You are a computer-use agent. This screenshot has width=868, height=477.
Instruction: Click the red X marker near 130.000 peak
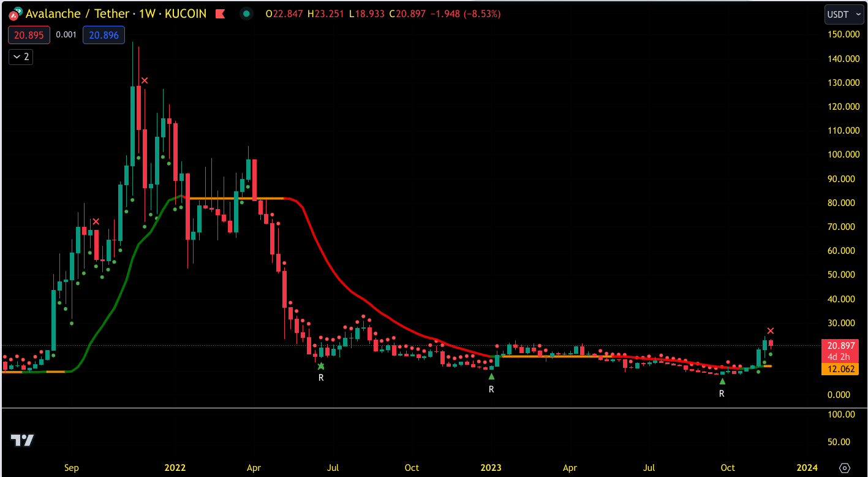[x=145, y=80]
